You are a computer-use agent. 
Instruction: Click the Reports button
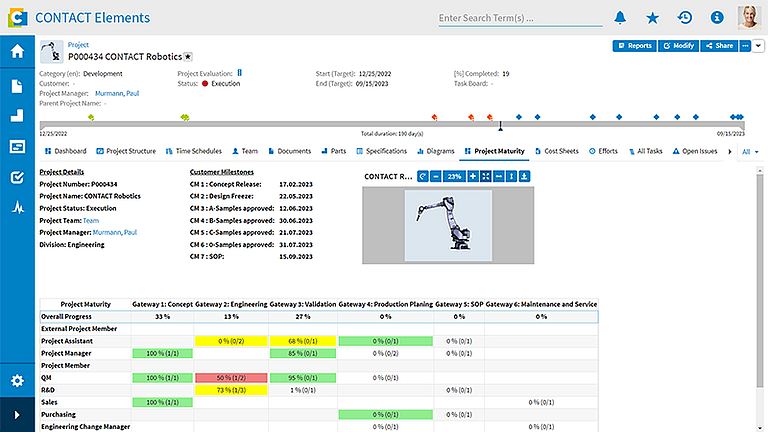[634, 46]
